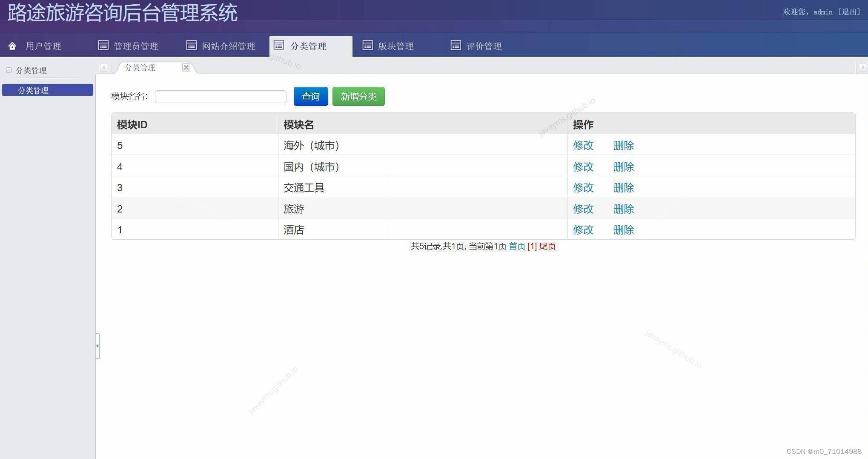The height and width of the screenshot is (459, 868).
Task: Click 修改 for 国内（城市）
Action: [x=583, y=167]
